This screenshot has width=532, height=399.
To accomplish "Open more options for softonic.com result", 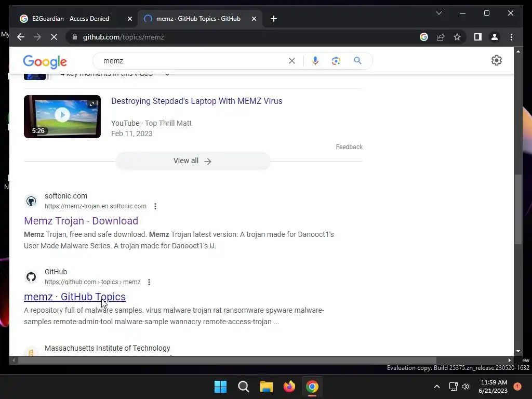I will point(155,206).
